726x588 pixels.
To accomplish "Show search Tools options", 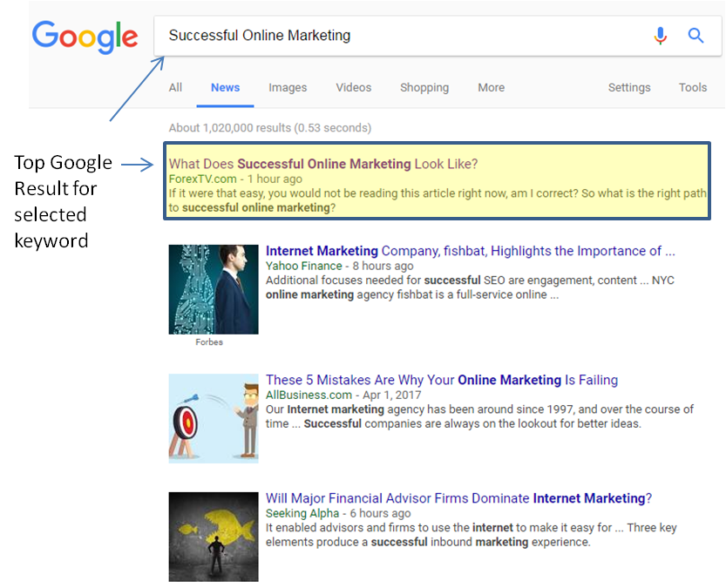I will [693, 87].
